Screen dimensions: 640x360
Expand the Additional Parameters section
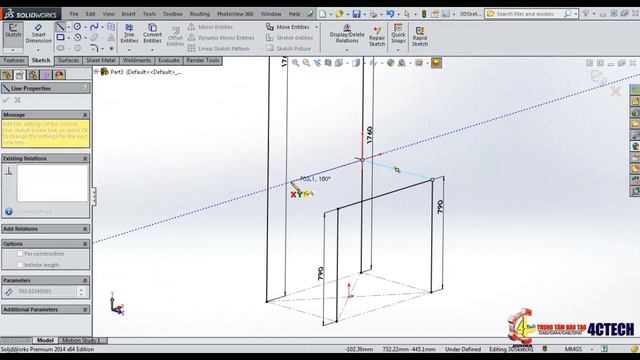coord(85,309)
